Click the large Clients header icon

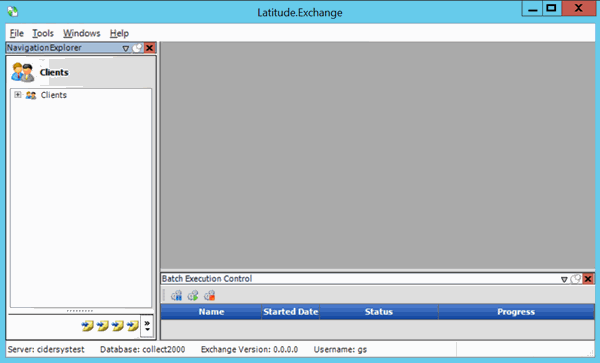click(x=23, y=72)
